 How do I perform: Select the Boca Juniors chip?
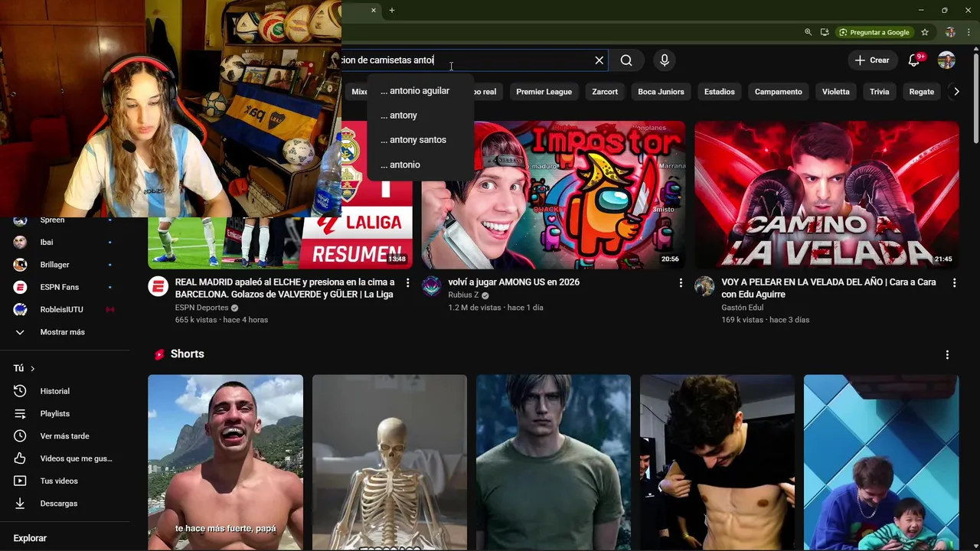[661, 92]
